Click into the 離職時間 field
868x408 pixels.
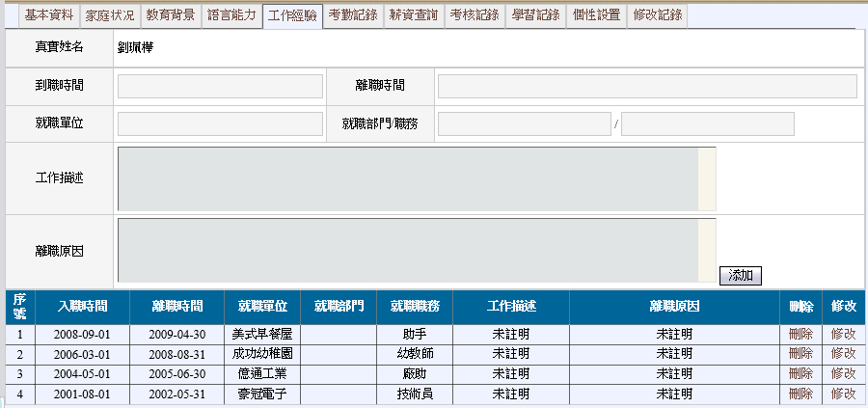[647, 86]
